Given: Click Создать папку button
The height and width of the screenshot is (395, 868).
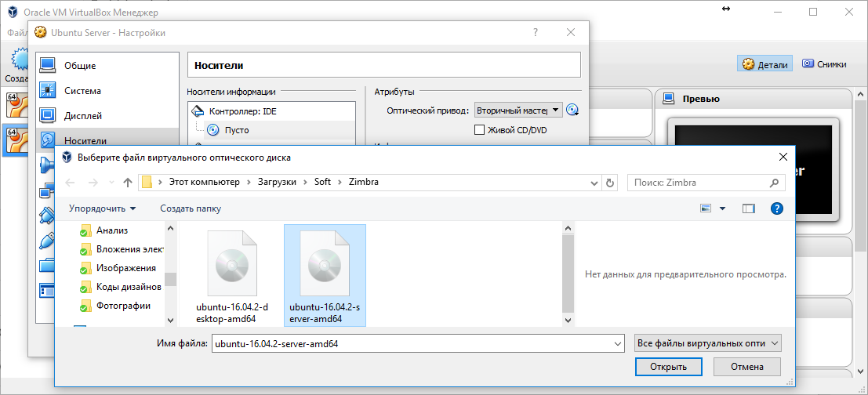Looking at the screenshot, I should coord(191,208).
